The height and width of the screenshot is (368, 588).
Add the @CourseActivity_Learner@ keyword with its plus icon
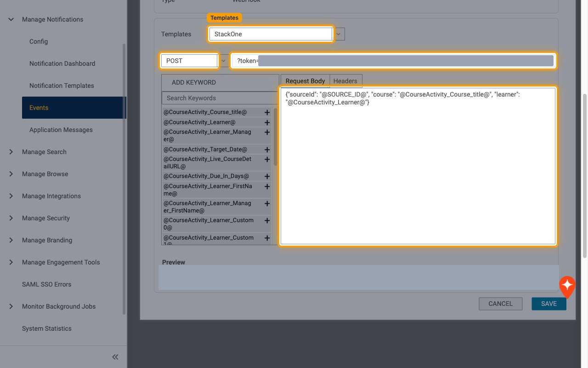[267, 123]
